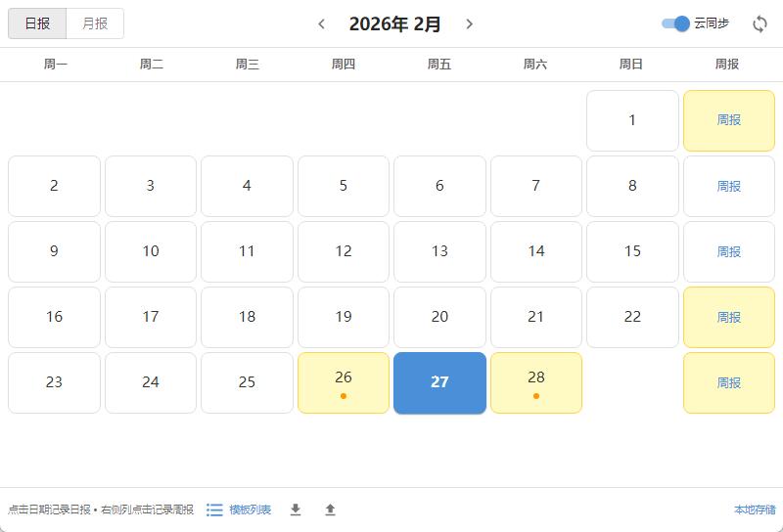
Task: Switch to the 日报 tab
Action: tap(37, 23)
